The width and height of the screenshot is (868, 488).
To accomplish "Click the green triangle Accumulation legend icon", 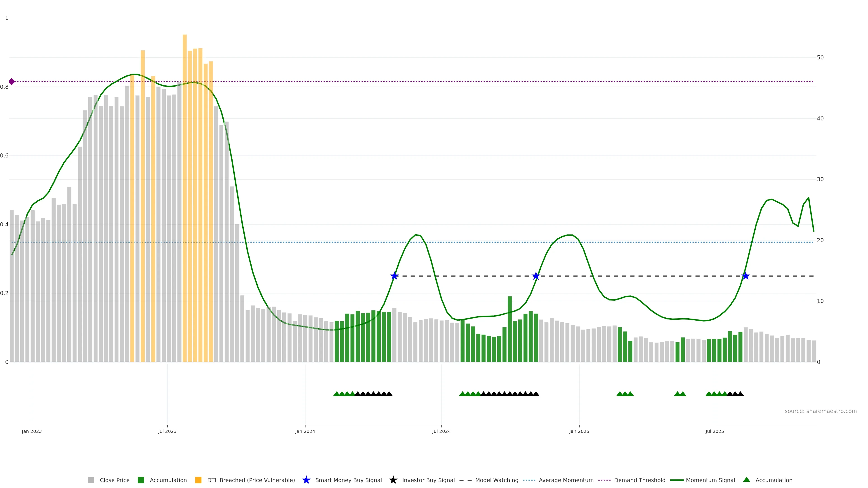I will pos(746,480).
